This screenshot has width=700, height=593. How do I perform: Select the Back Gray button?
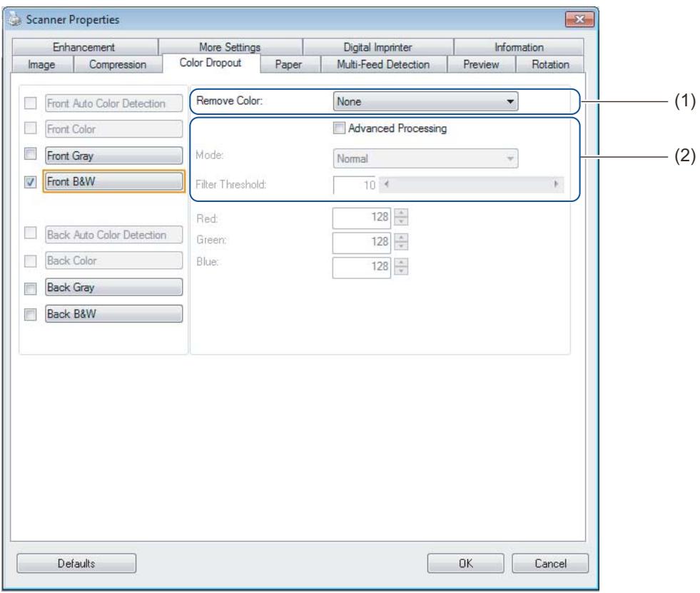(x=114, y=287)
